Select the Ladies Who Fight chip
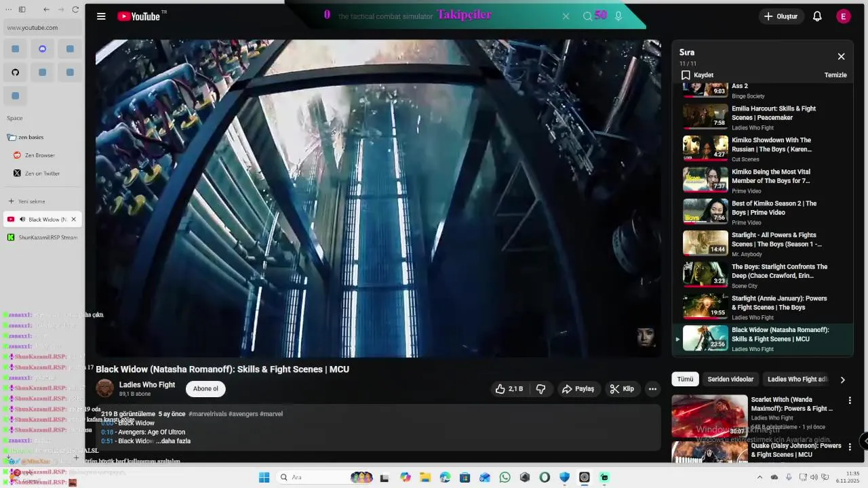This screenshot has height=488, width=868. pyautogui.click(x=797, y=380)
